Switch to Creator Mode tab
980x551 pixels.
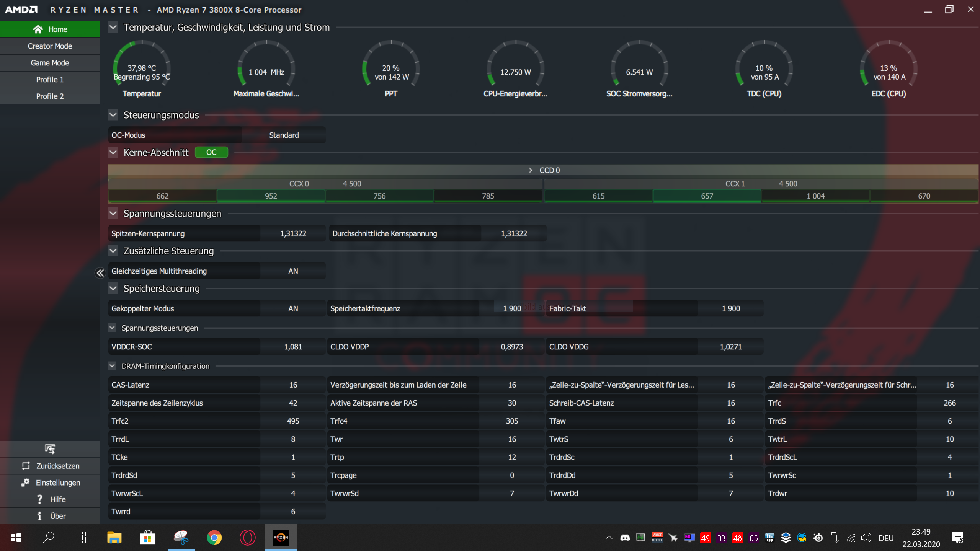pos(50,46)
